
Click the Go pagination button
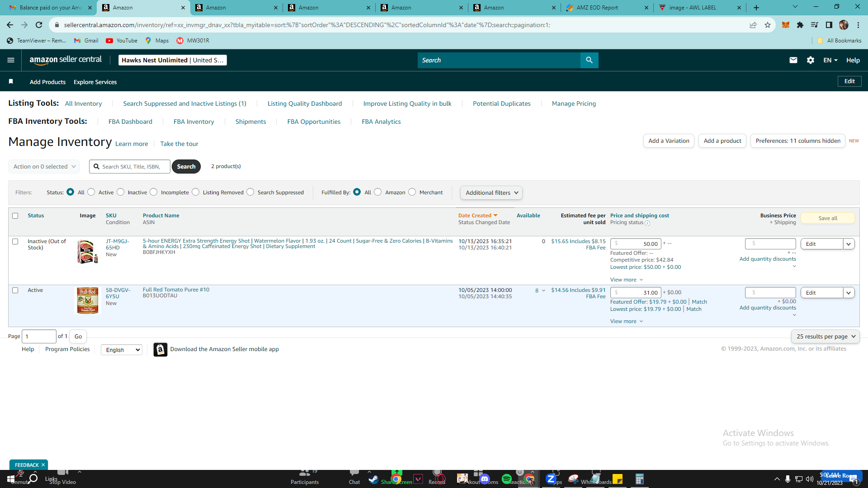[78, 337]
